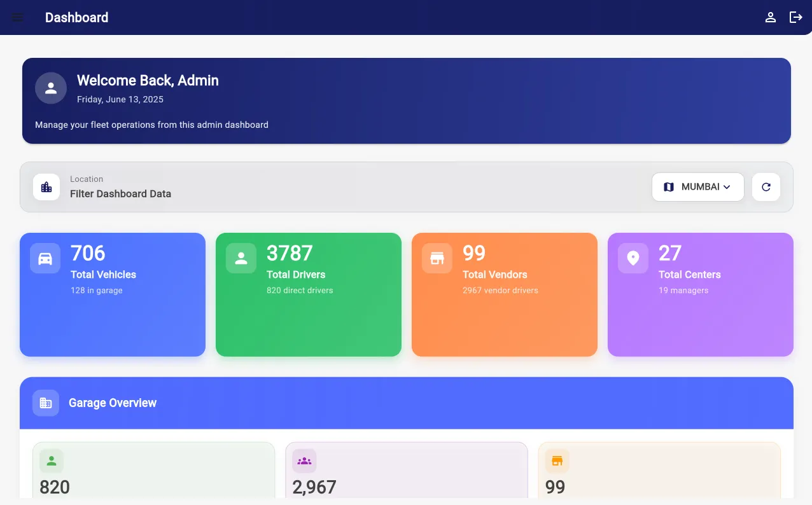Click the orange store icon in Garage Overview
This screenshot has width=812, height=505.
pos(557,461)
